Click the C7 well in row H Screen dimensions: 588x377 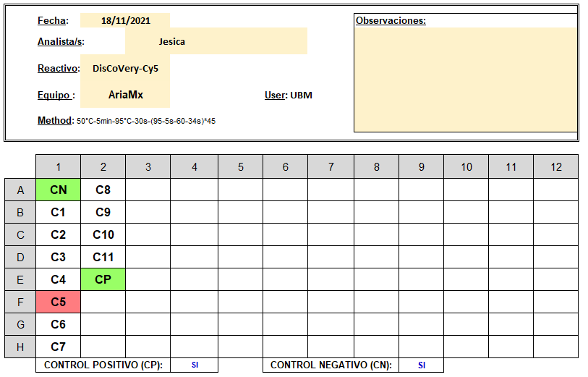coord(58,347)
